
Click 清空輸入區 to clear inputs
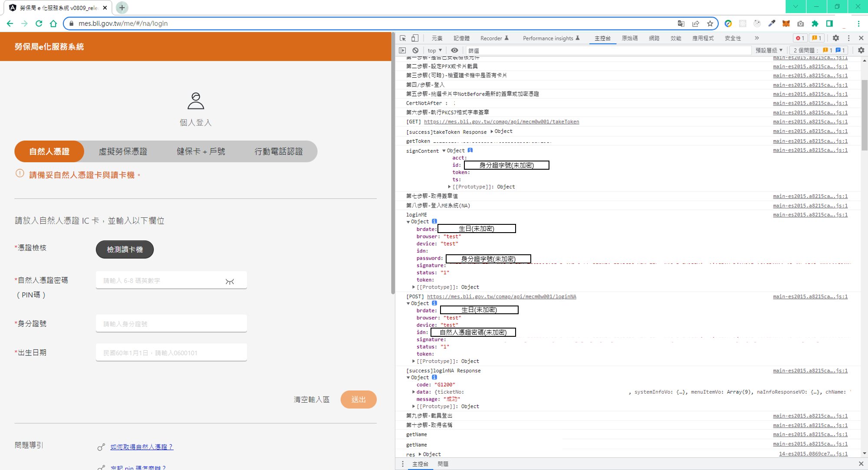(x=312, y=399)
